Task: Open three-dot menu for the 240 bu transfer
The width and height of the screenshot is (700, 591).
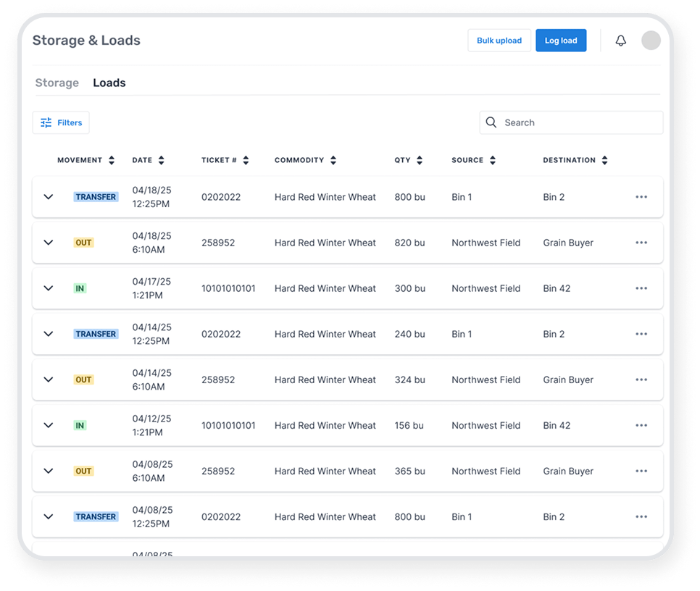Action: [x=641, y=334]
